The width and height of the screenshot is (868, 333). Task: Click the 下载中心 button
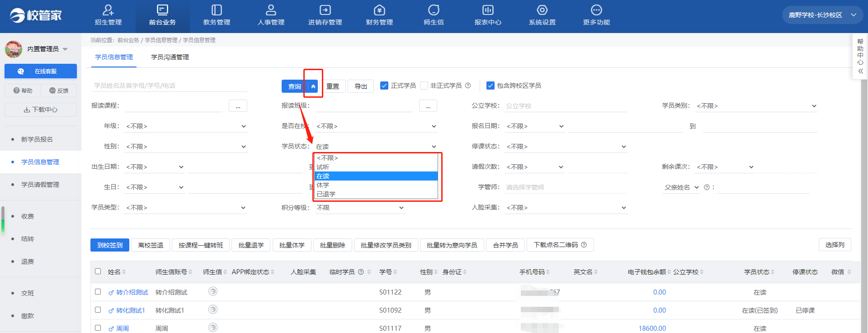point(41,109)
